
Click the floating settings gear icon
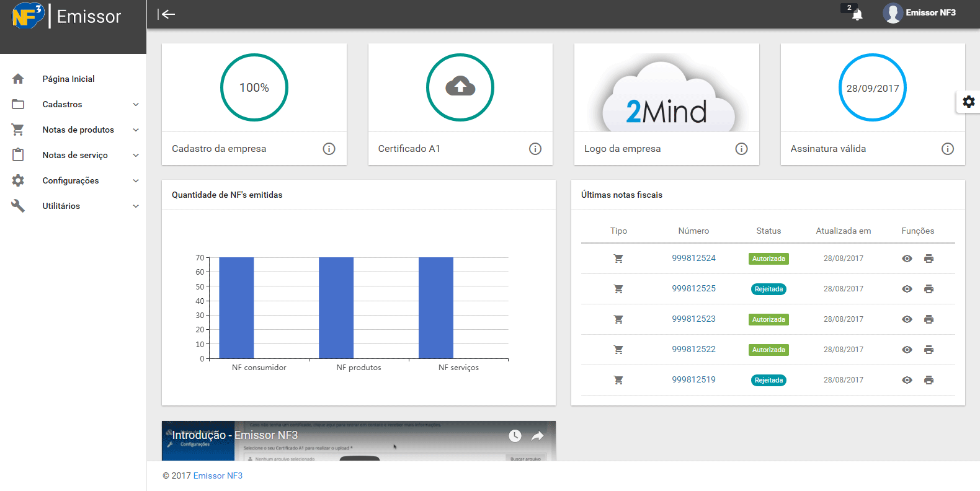click(968, 102)
